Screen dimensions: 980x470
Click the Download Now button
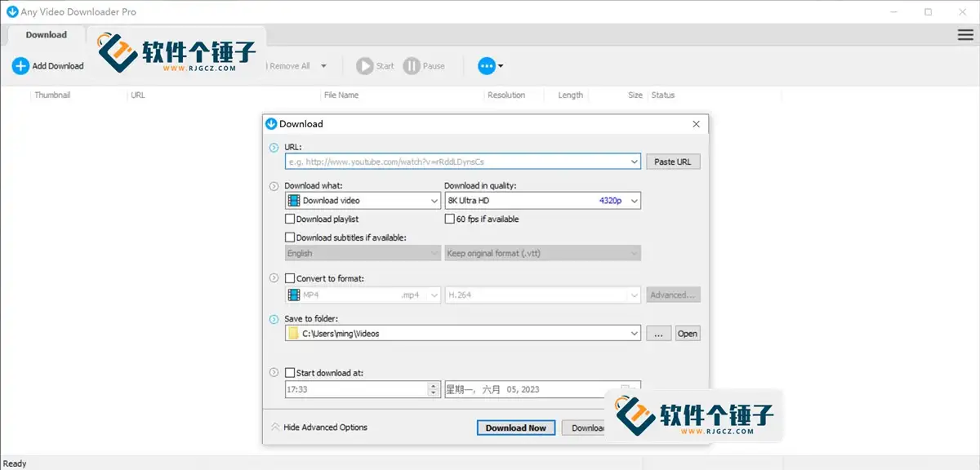pyautogui.click(x=515, y=428)
